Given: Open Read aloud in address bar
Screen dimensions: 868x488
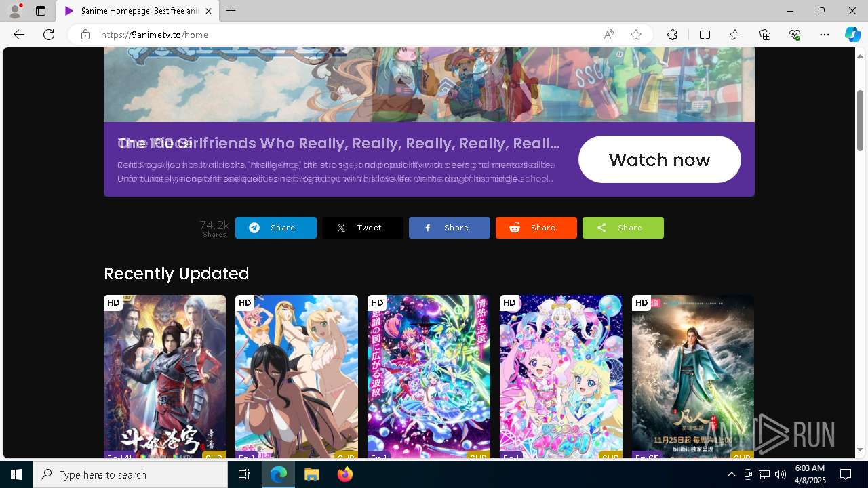Looking at the screenshot, I should (x=609, y=35).
